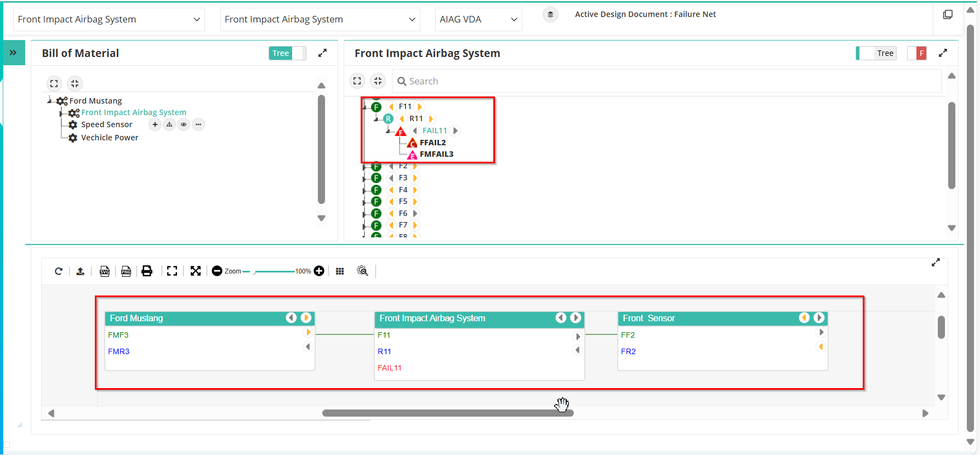The image size is (980, 455).
Task: Click the Bill of Material down scroll arrow
Action: (x=322, y=218)
